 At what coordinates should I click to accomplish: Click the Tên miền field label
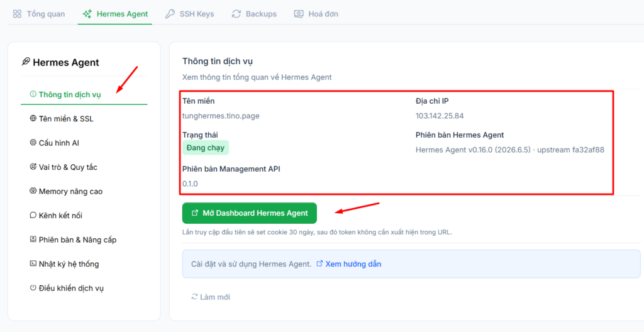pyautogui.click(x=198, y=101)
